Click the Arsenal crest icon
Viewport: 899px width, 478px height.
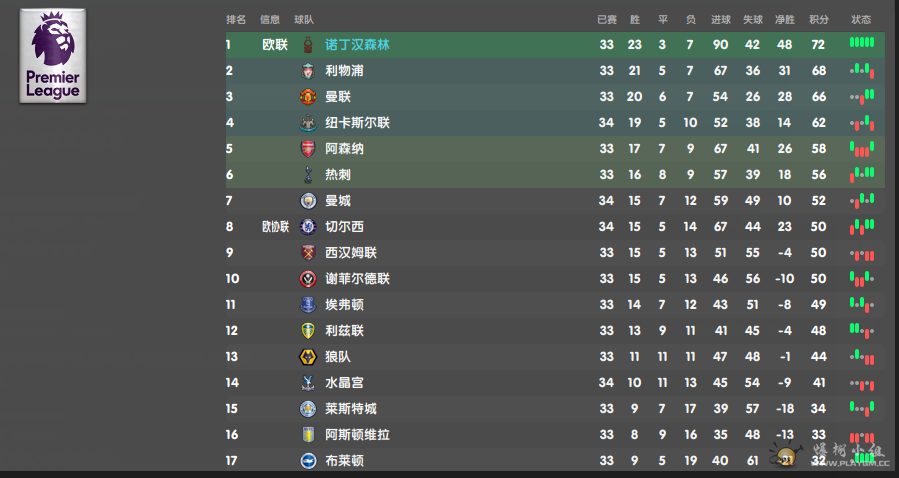(308, 149)
